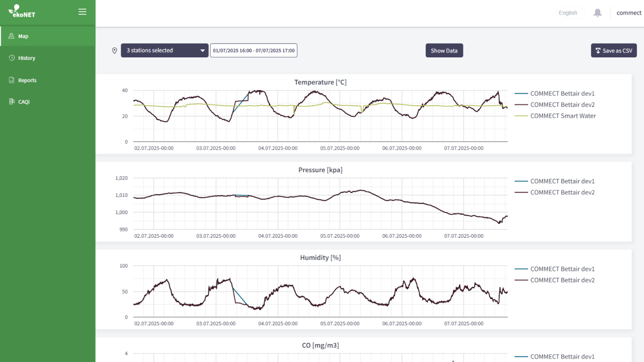This screenshot has width=644, height=362.
Task: Open the commect user account menu
Action: point(629,13)
